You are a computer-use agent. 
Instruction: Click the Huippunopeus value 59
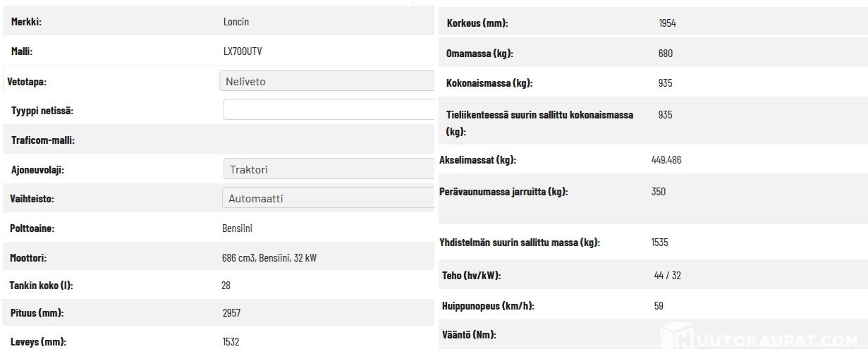pos(659,306)
